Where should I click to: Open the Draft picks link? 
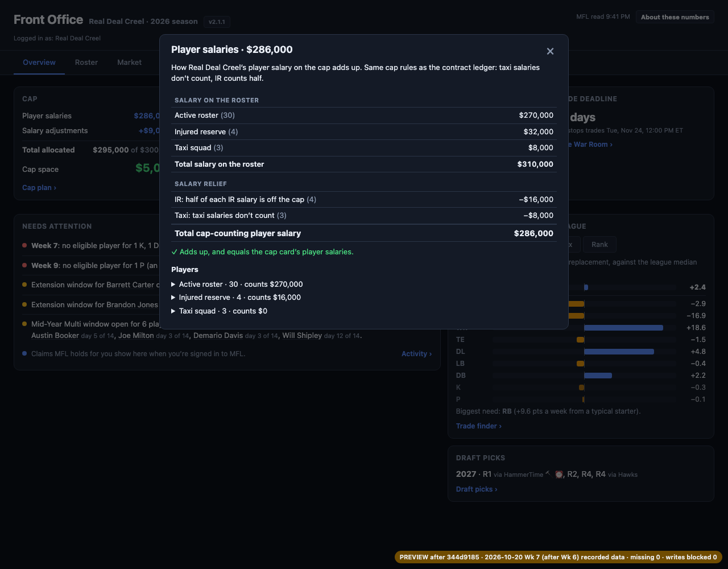tap(477, 489)
